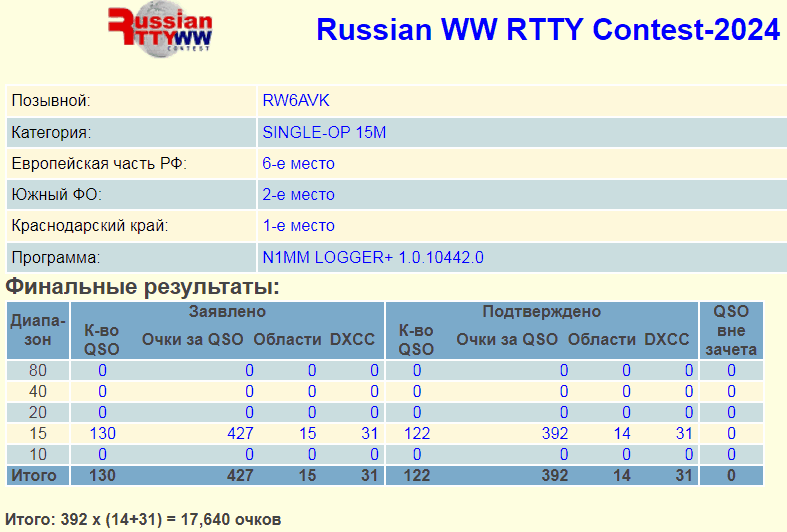Select the 40 band row label
The image size is (787, 532).
[x=38, y=392]
